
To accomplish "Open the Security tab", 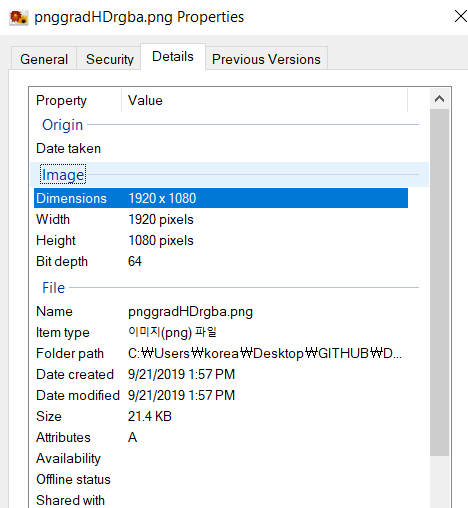I will pyautogui.click(x=110, y=59).
